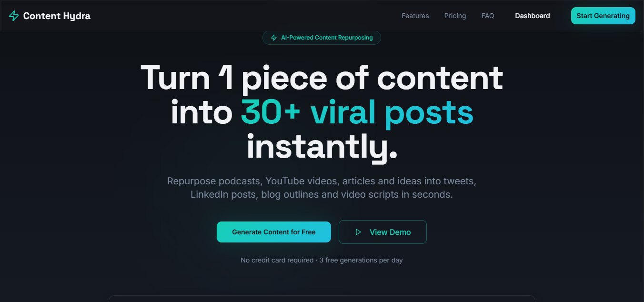Click the main headline "Turn 1 piece of content"
Screen dimensions: 644x302
click(322, 78)
